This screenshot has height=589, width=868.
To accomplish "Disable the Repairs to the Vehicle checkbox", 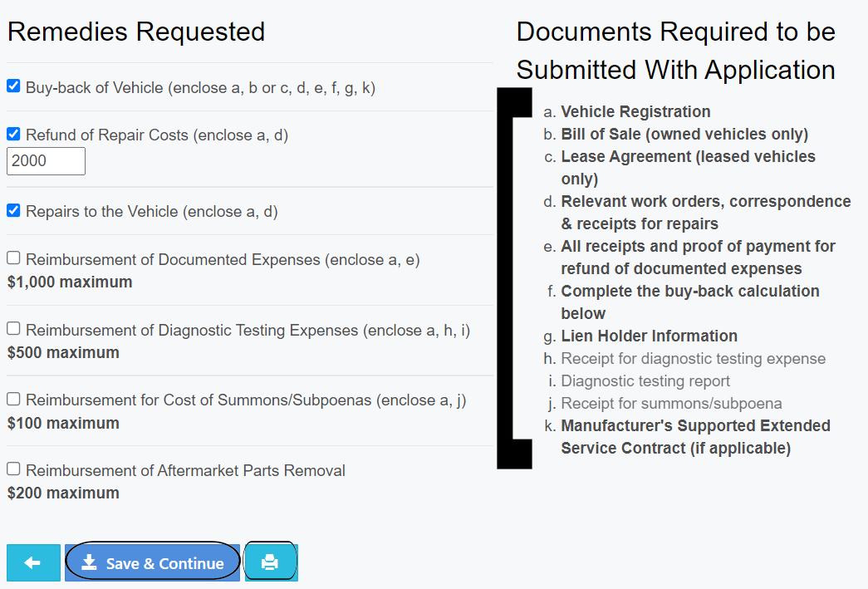I will pyautogui.click(x=13, y=211).
